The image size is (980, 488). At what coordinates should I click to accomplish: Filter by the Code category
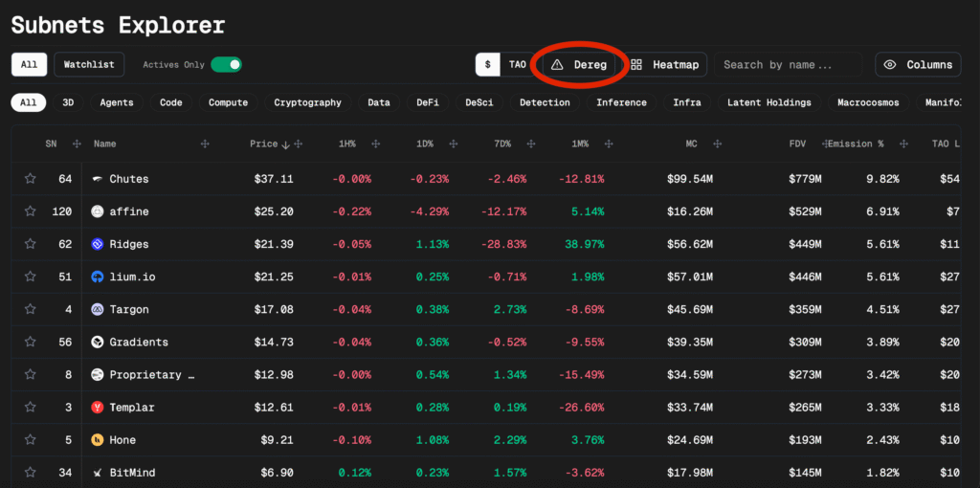coord(170,102)
